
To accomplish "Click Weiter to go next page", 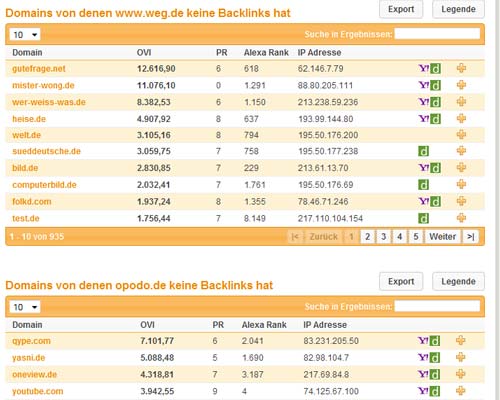I will coord(442,237).
